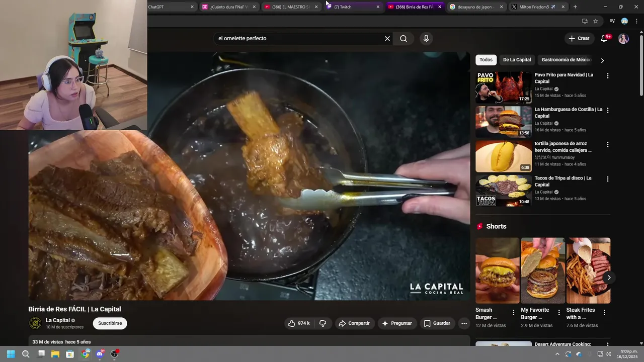Expand the video description box
Image resolution: width=644 pixels, height=362 pixels.
point(249,341)
